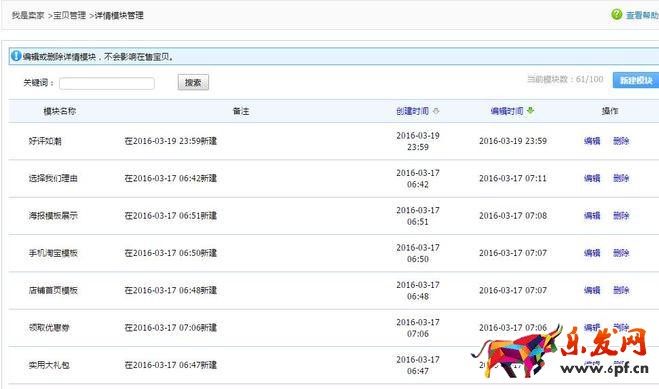659x389 pixels.
Task: Delete the 选择我们理由 module
Action: 621,178
